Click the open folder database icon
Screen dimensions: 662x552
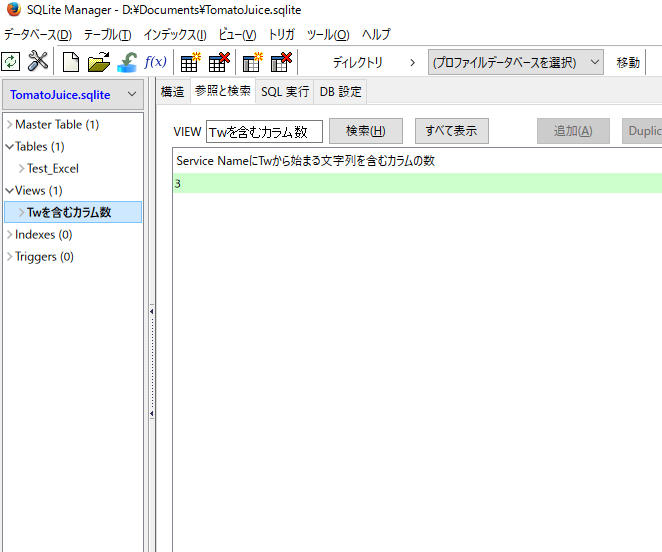coord(98,62)
